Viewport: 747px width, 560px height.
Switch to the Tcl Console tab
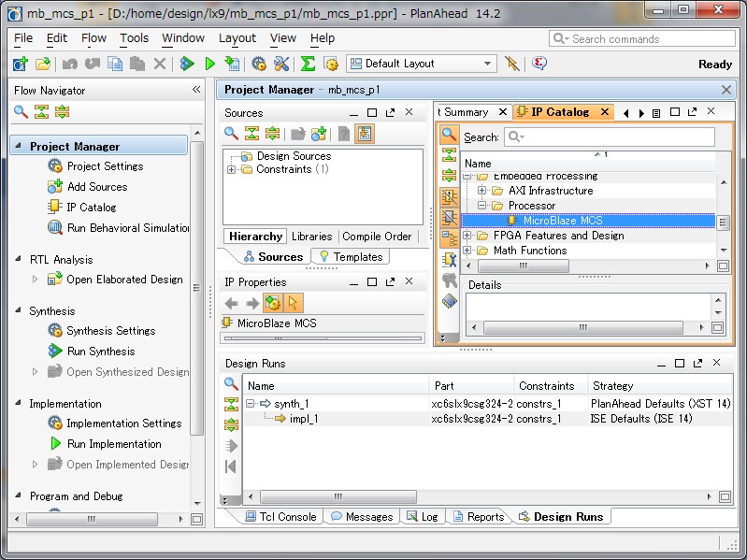point(281,517)
